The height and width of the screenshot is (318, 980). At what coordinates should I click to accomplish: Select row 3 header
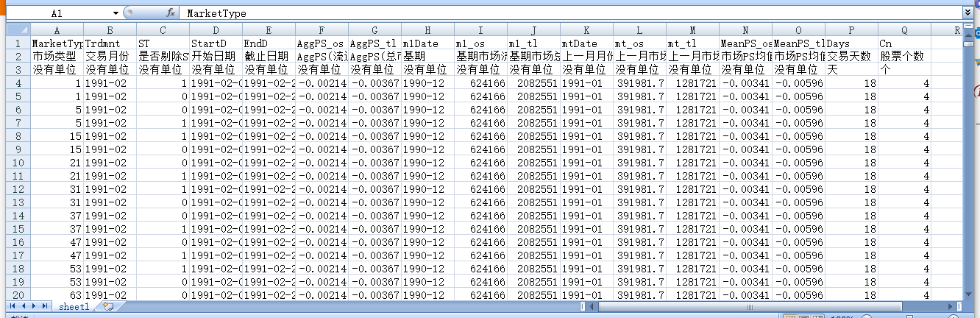coord(18,70)
